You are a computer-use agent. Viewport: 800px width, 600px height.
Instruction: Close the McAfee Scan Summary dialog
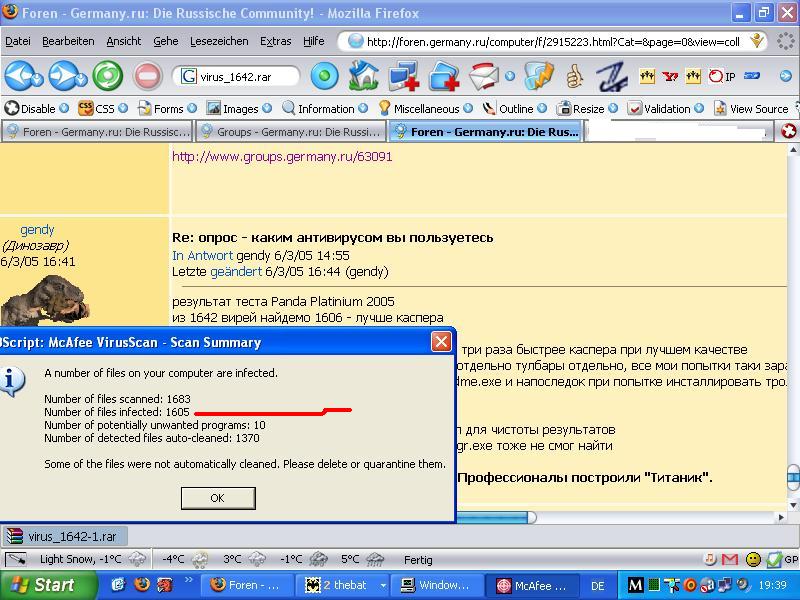coord(441,342)
